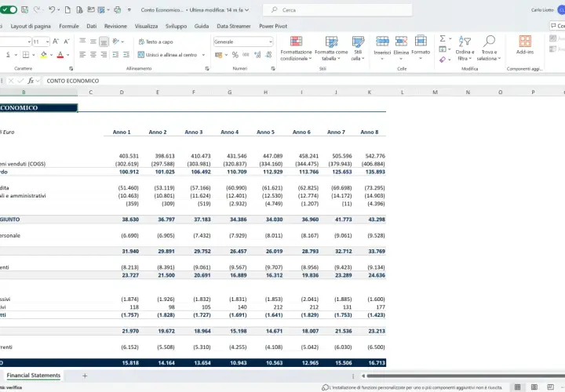The image size is (565, 392).
Task: Increase font size with the larger A icon
Action: (x=56, y=42)
